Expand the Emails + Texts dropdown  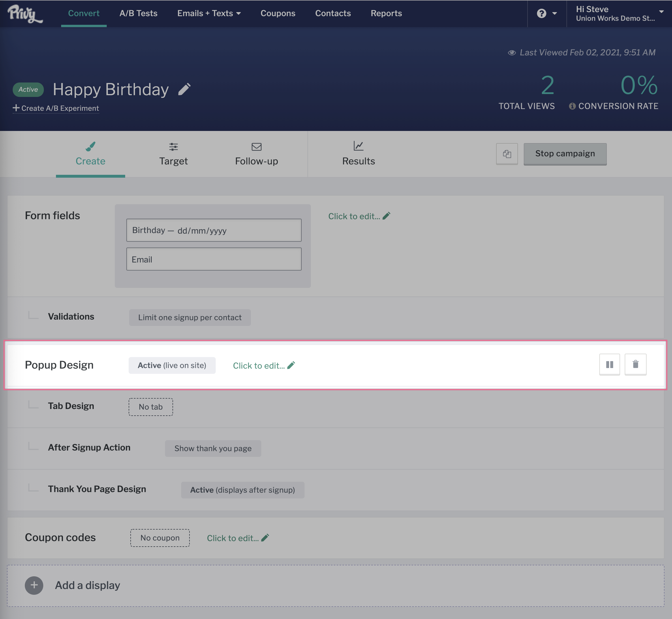[209, 13]
